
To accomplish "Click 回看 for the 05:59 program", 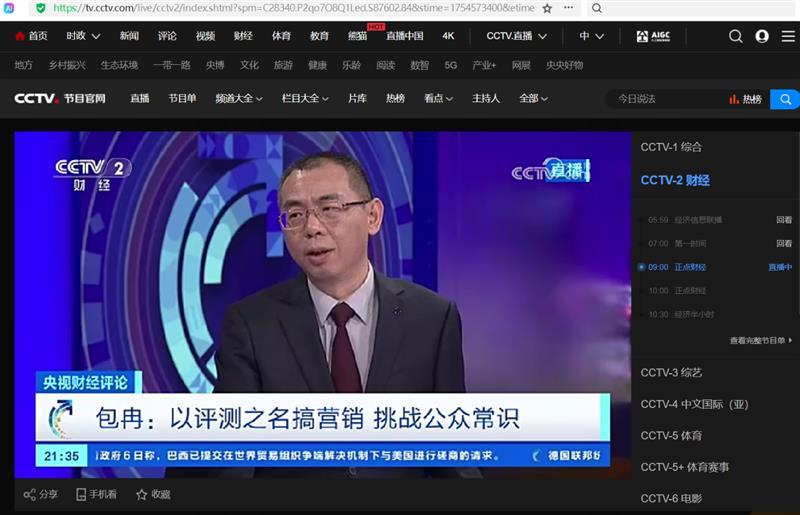I will click(784, 220).
